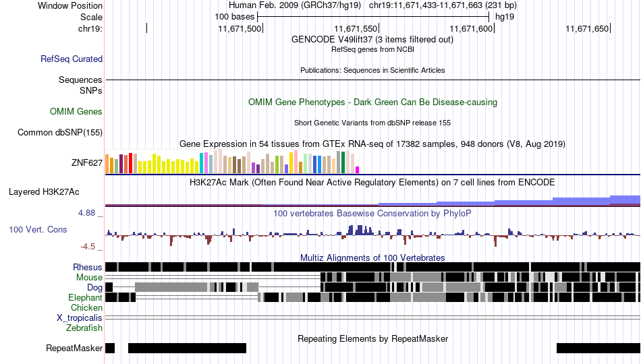Select the 11,671,500 ruler coordinate
The width and height of the screenshot is (641, 364).
(240, 28)
